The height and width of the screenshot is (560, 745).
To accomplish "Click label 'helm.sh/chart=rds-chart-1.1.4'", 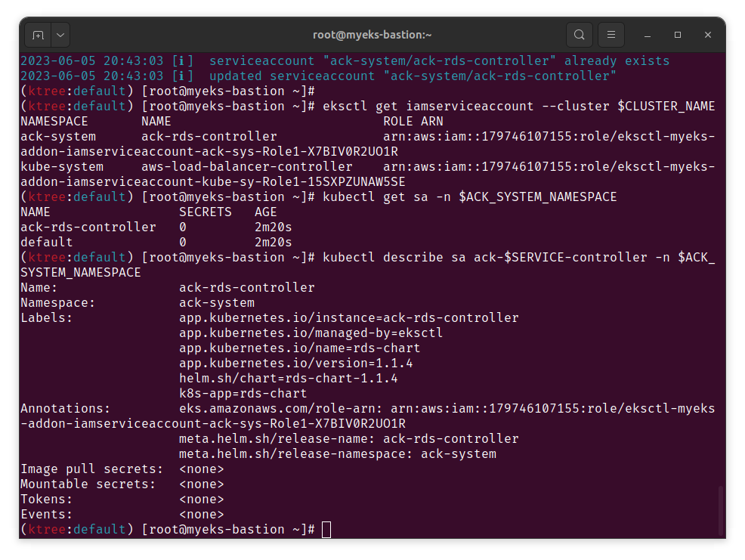I will (x=288, y=379).
